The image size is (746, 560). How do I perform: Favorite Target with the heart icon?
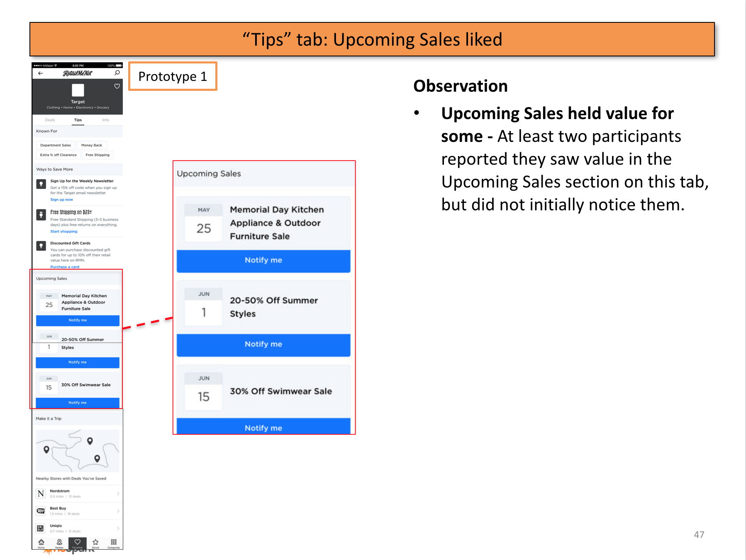pyautogui.click(x=117, y=86)
